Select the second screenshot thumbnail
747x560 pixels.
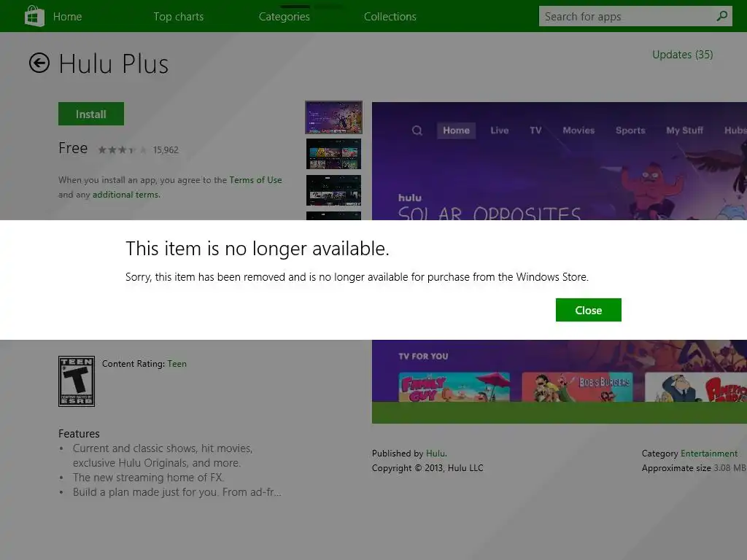pyautogui.click(x=333, y=154)
